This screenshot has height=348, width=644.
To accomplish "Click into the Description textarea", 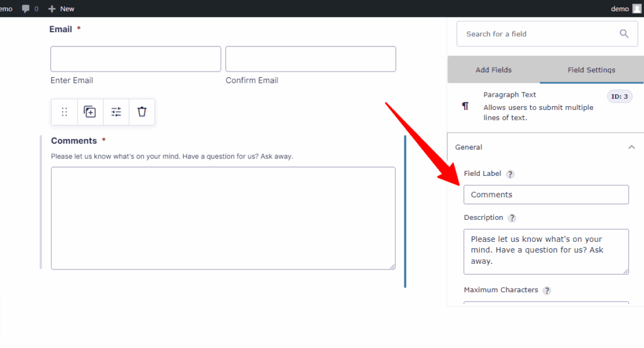I will tap(546, 251).
